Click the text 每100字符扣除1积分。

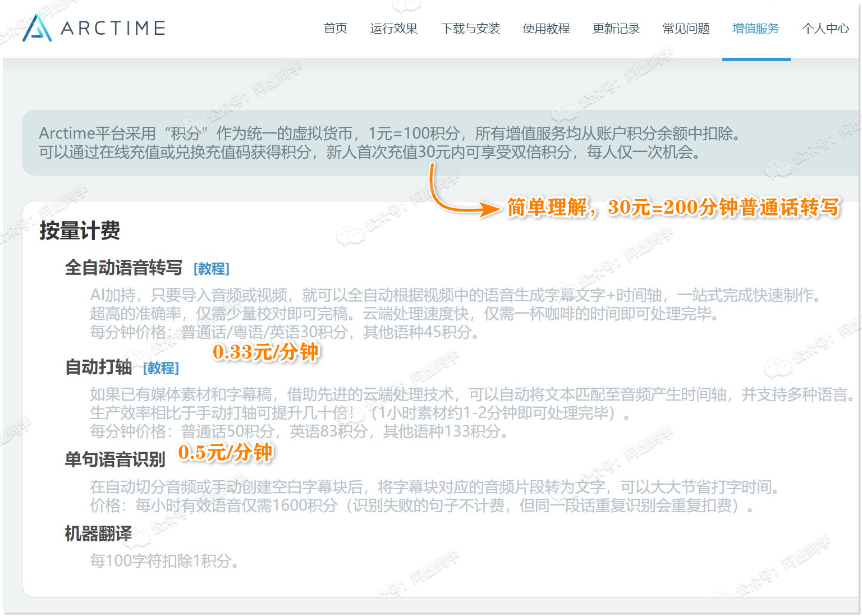[165, 560]
